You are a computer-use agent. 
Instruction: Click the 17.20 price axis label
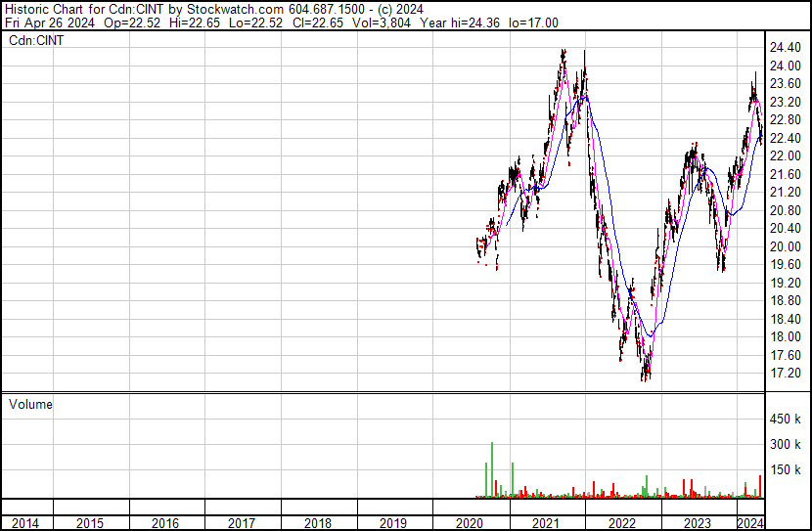click(x=788, y=374)
